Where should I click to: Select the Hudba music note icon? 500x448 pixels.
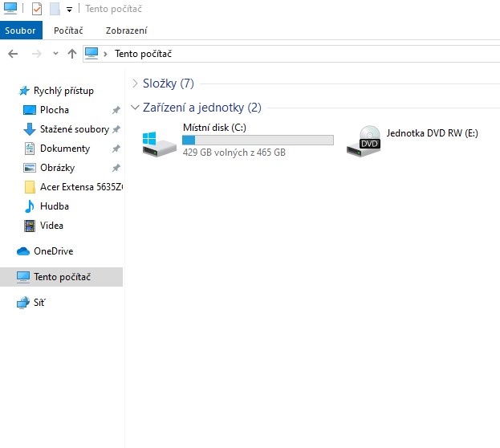pyautogui.click(x=30, y=206)
